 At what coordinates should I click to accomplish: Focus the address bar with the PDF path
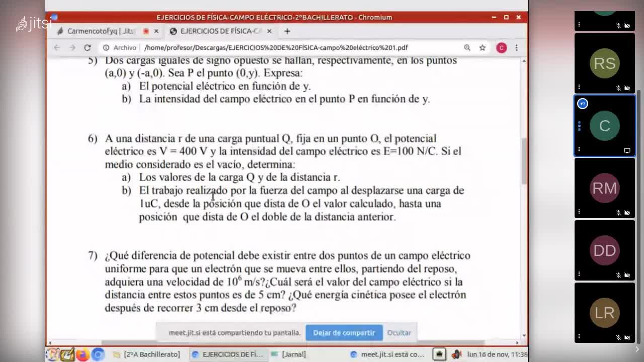(x=276, y=48)
